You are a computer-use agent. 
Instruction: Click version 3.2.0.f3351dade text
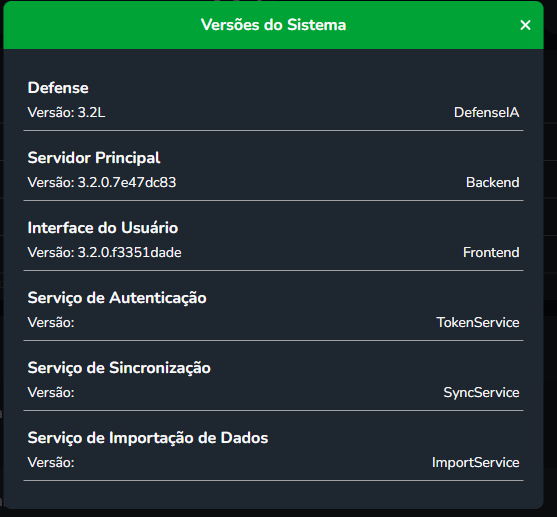[x=104, y=253]
